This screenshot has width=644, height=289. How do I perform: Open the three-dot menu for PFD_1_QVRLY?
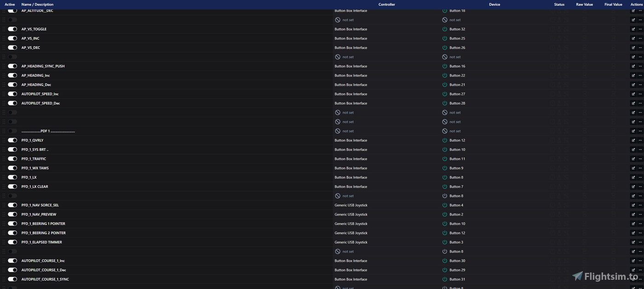(x=640, y=140)
